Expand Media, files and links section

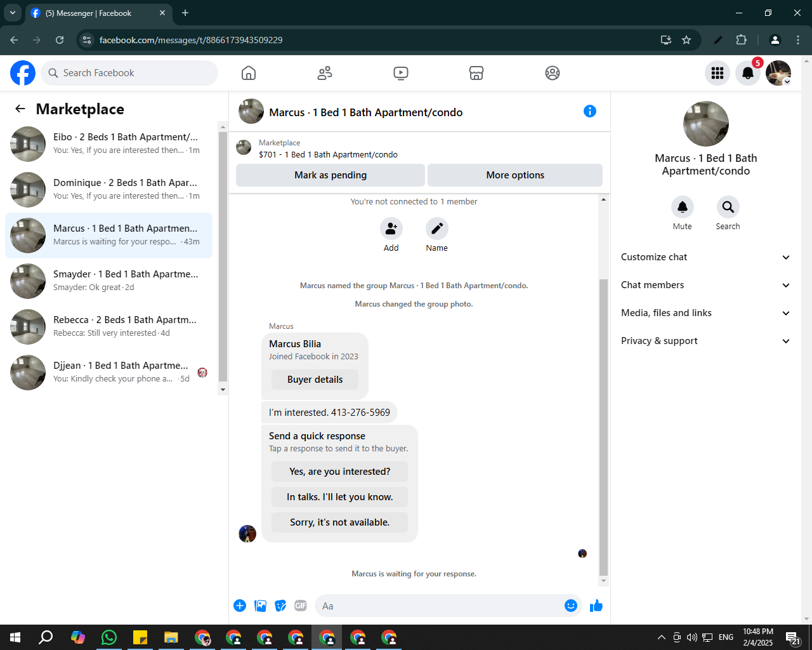point(705,313)
